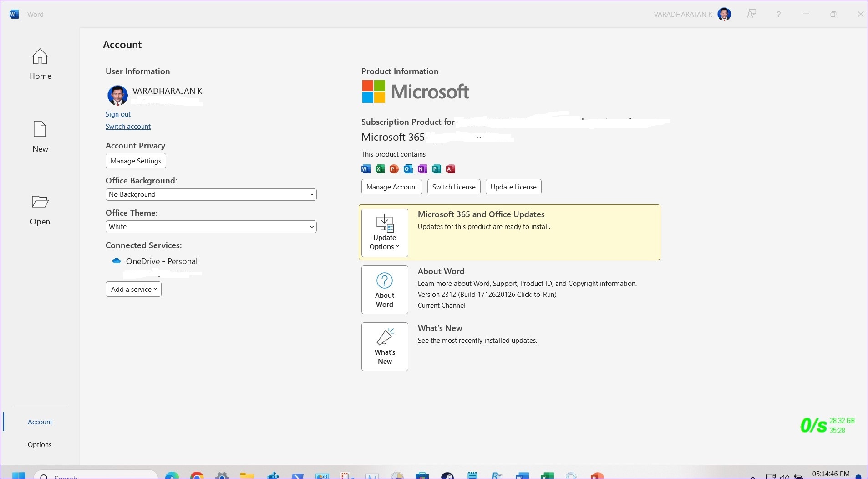
Task: Click the Publisher icon in product list
Action: click(437, 169)
